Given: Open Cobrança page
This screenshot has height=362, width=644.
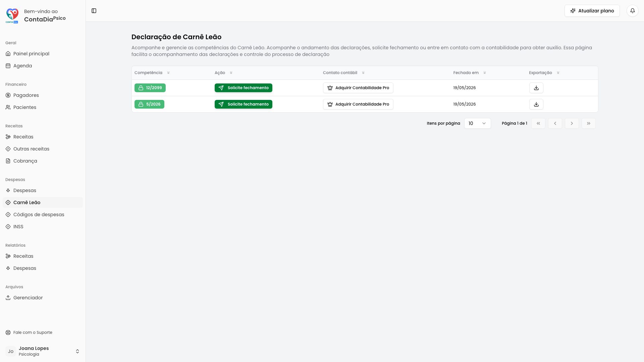Looking at the screenshot, I should click(43, 161).
